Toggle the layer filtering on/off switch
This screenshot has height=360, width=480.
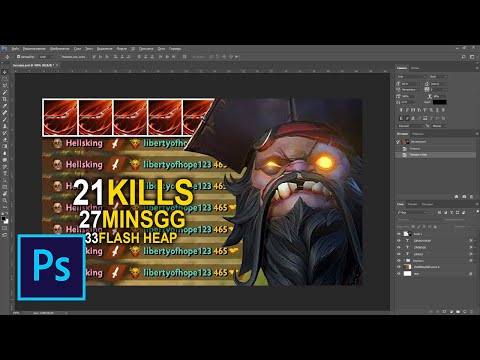click(x=478, y=211)
